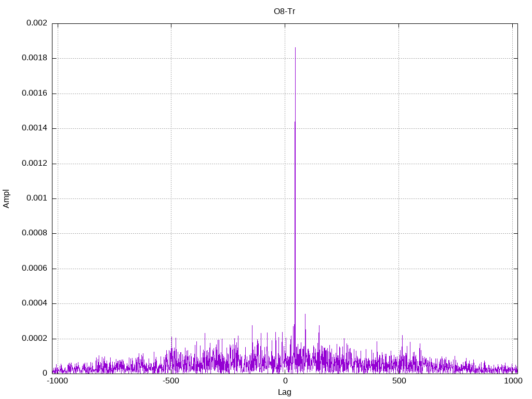Click the 0.0014 y-axis tick label
532x399 pixels.
tap(34, 128)
